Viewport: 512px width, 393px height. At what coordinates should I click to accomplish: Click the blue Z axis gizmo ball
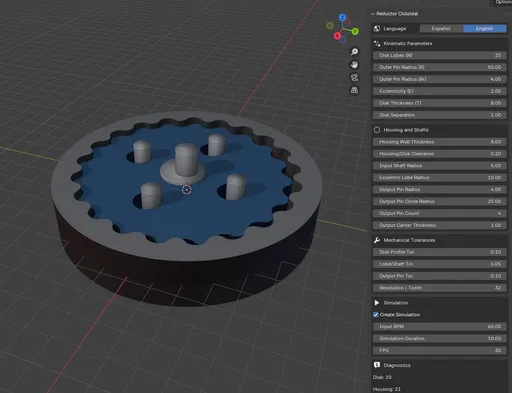[342, 17]
